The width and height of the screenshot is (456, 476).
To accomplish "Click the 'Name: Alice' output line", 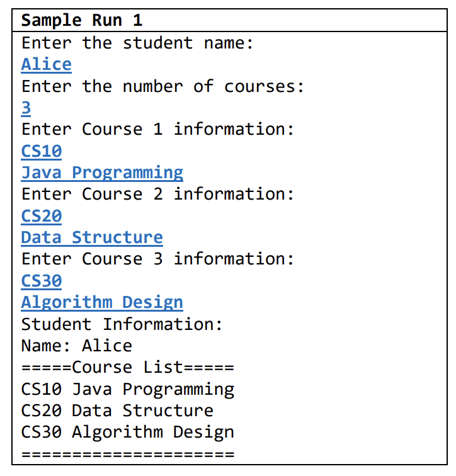I will click(x=76, y=346).
